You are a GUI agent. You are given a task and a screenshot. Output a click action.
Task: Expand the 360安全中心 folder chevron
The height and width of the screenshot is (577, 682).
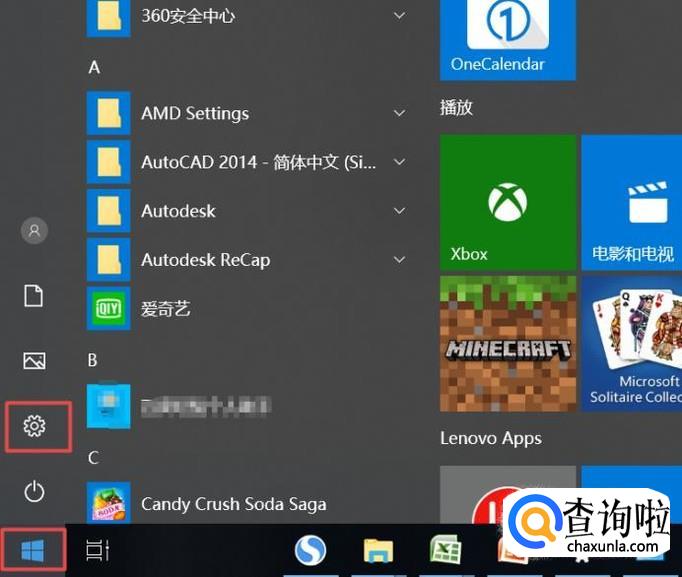point(399,16)
